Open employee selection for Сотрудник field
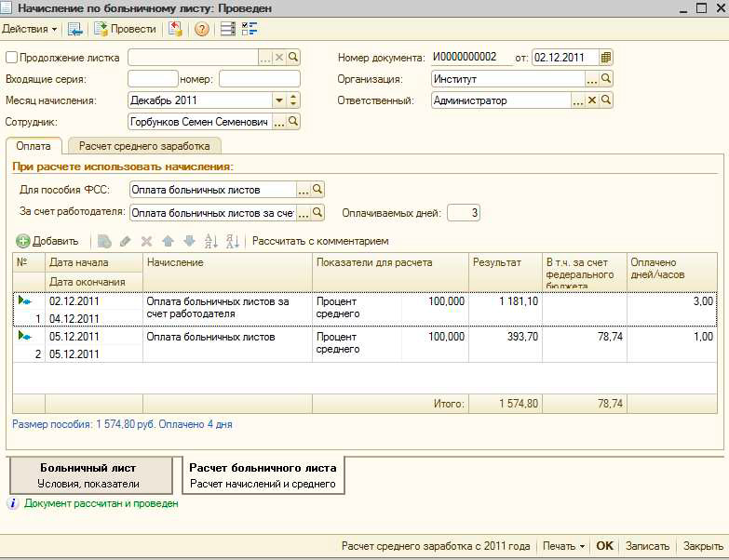This screenshot has height=560, width=729. [x=279, y=122]
